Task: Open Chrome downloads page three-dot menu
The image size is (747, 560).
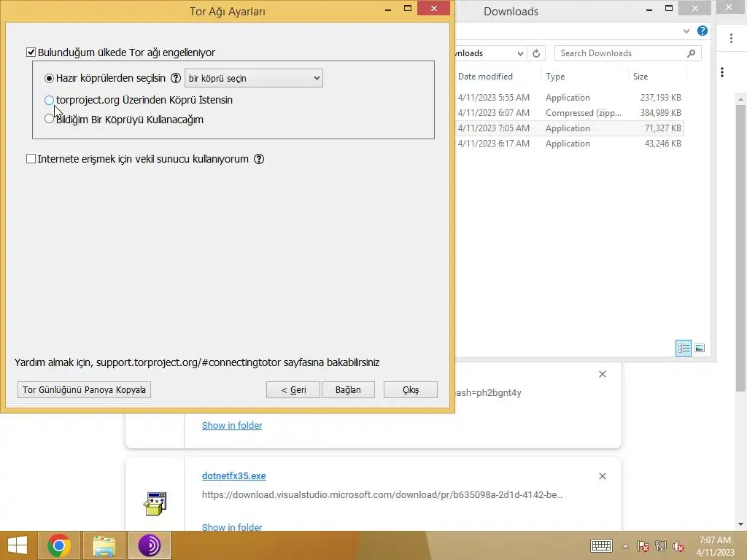Action: [722, 72]
